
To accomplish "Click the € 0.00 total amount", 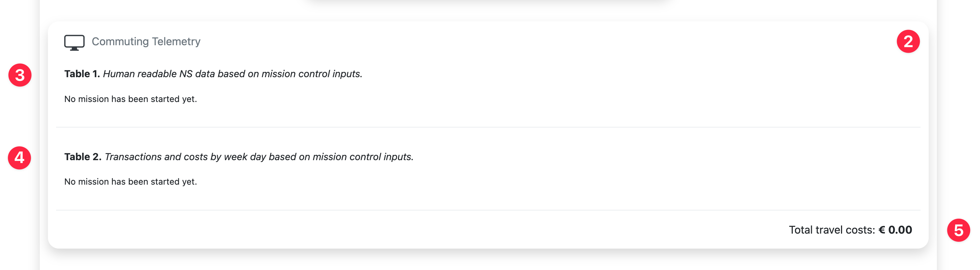I will click(x=895, y=230).
